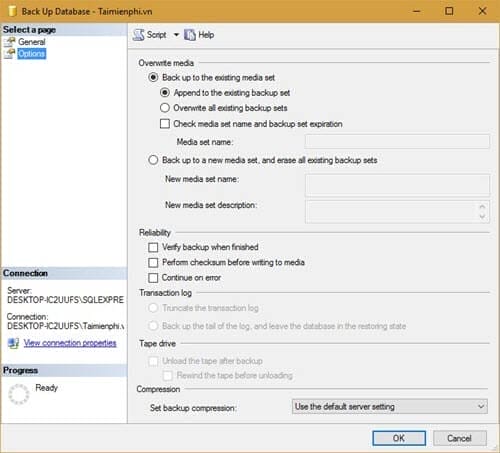500x453 pixels.
Task: Click the Ready progress spinner icon
Action: point(19,394)
